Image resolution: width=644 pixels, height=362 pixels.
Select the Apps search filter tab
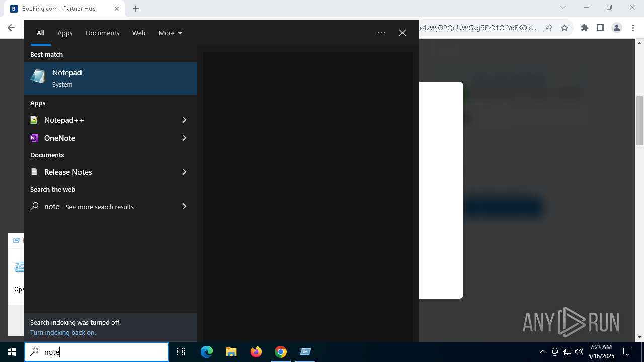[x=65, y=33]
